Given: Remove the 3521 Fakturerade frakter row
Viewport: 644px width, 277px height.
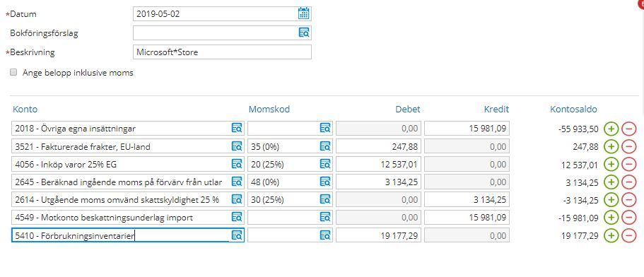Looking at the screenshot, I should [x=629, y=146].
